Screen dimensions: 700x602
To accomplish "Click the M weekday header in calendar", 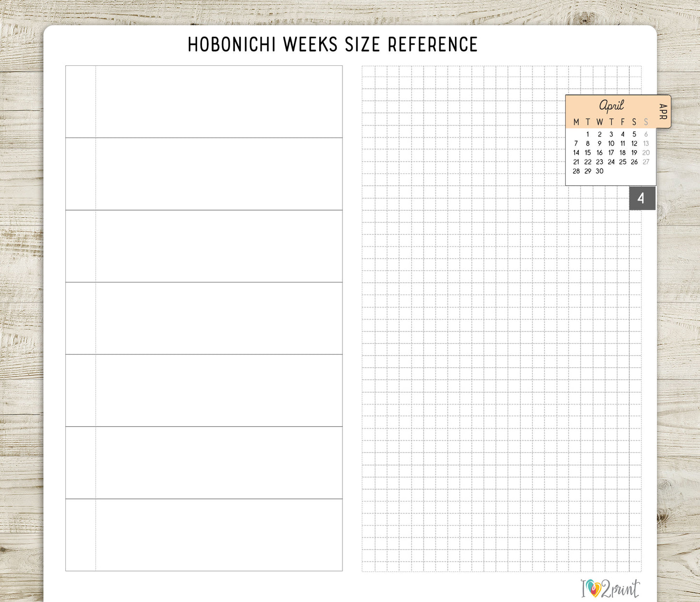I will pos(576,122).
